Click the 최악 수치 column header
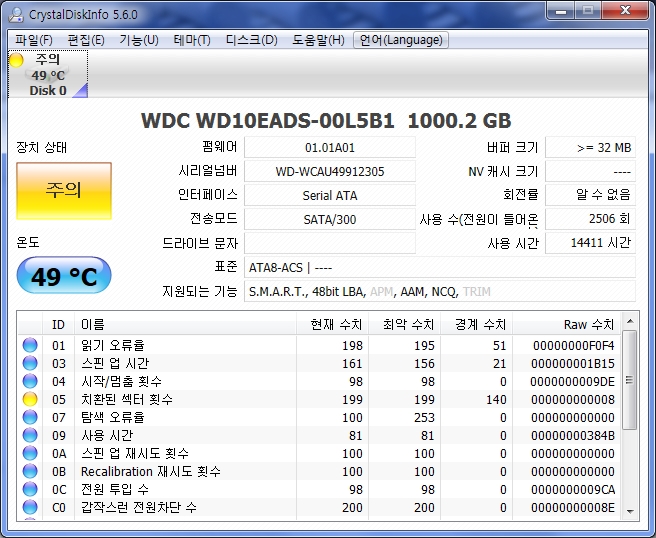 pos(405,324)
